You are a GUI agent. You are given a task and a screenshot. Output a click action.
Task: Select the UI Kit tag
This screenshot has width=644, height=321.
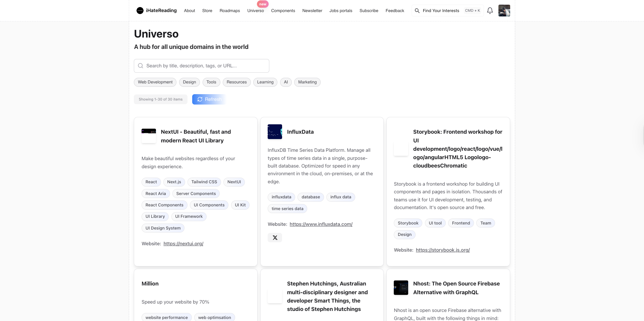pos(240,205)
